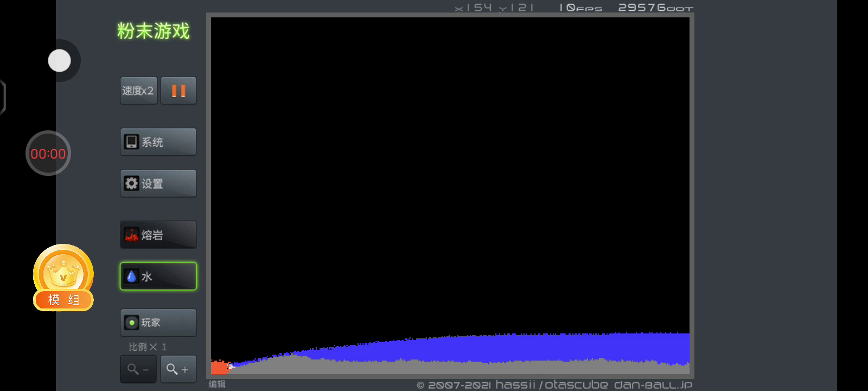This screenshot has width=868, height=391.
Task: Click the 比例×1 scale label
Action: coord(147,347)
